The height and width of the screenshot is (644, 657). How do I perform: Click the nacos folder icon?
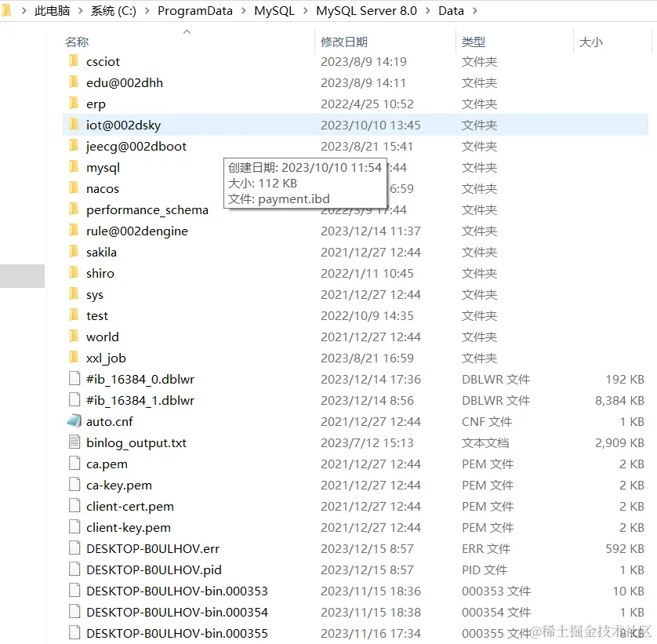(74, 188)
